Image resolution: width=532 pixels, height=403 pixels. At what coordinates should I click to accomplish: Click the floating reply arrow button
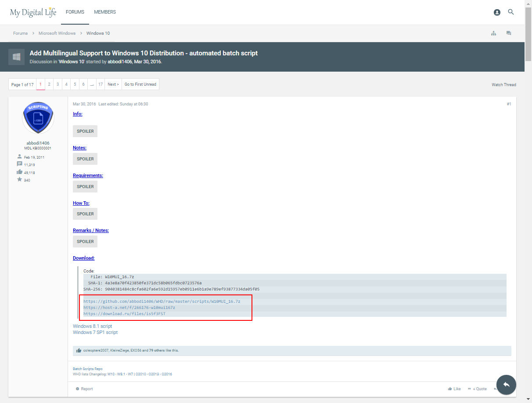click(506, 385)
